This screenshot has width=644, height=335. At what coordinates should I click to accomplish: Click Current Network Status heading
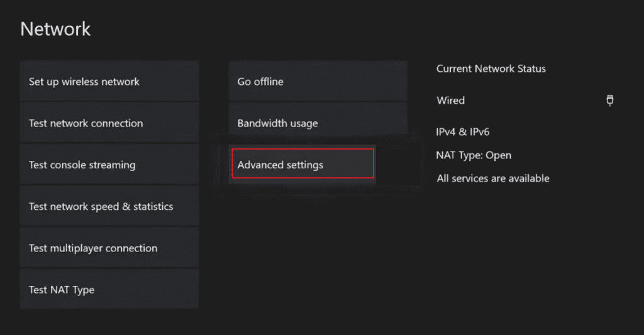(491, 69)
